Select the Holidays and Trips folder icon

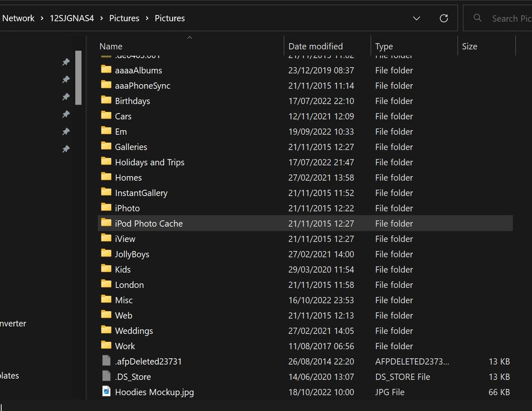coord(106,162)
